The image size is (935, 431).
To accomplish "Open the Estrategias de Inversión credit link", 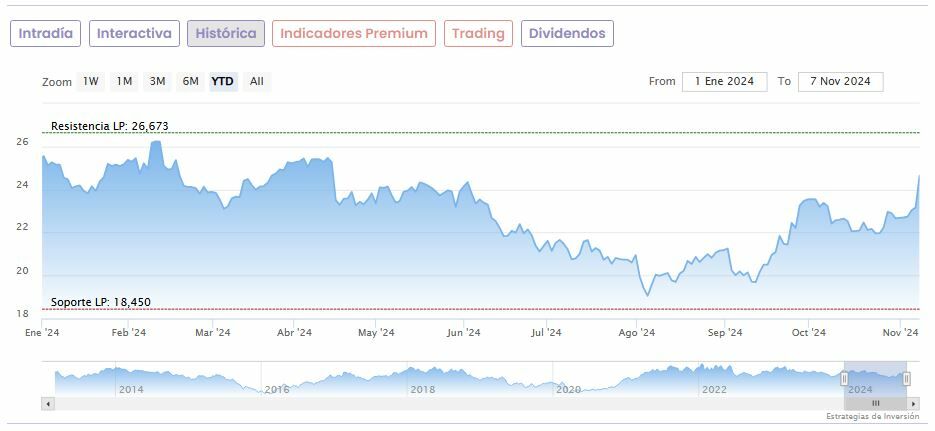I will 872,416.
